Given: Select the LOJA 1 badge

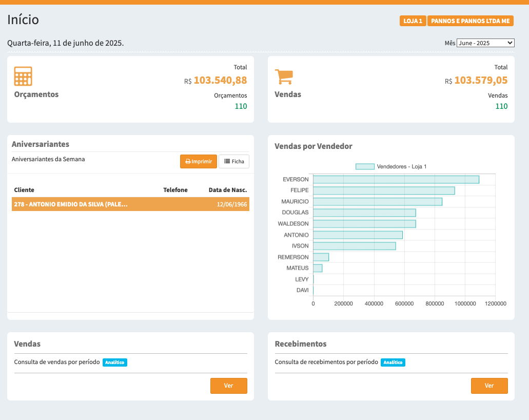Looking at the screenshot, I should (x=413, y=21).
